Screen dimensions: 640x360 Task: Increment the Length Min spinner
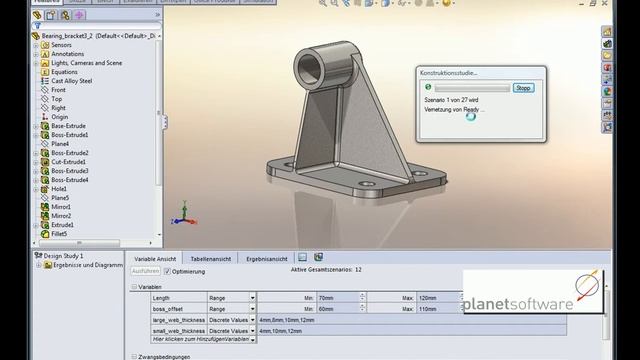tap(362, 296)
